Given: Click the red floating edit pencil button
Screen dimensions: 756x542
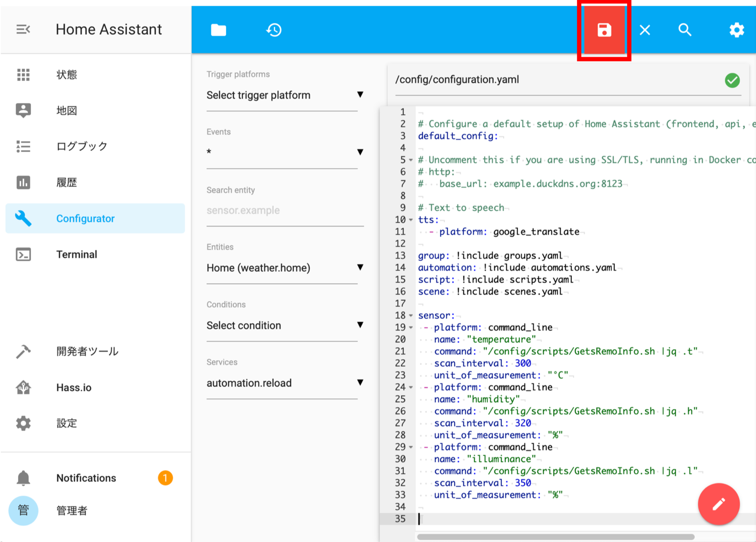Looking at the screenshot, I should click(x=719, y=504).
